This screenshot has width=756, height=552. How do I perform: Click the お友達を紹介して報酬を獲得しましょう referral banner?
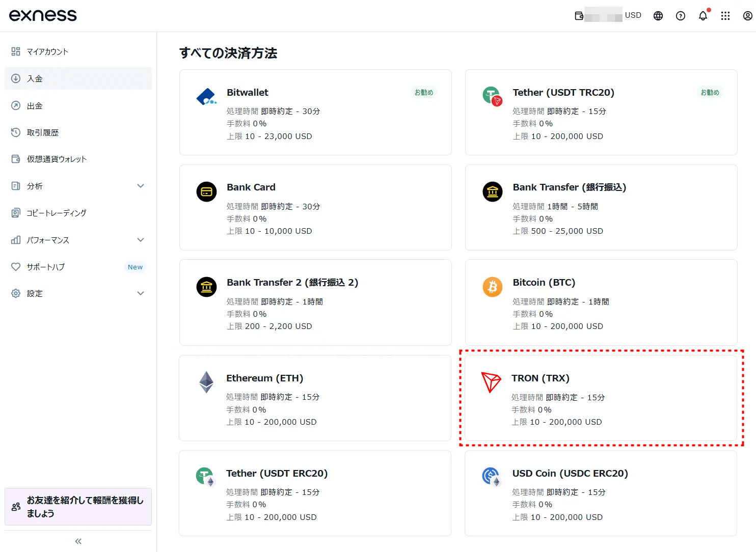point(78,507)
